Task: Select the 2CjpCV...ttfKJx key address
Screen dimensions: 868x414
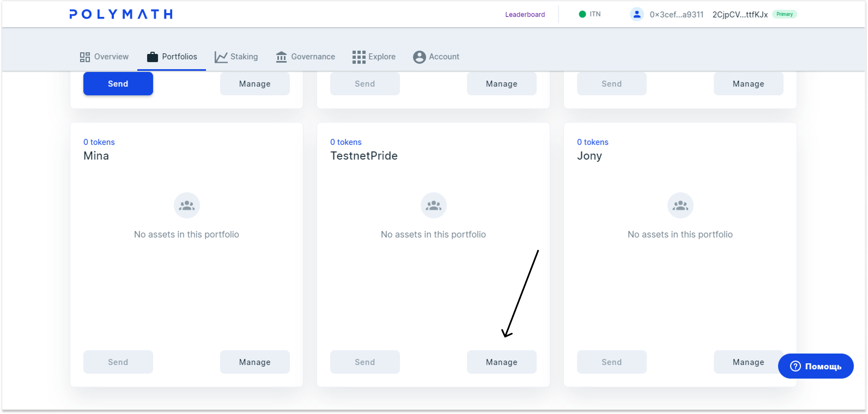Action: pos(740,14)
